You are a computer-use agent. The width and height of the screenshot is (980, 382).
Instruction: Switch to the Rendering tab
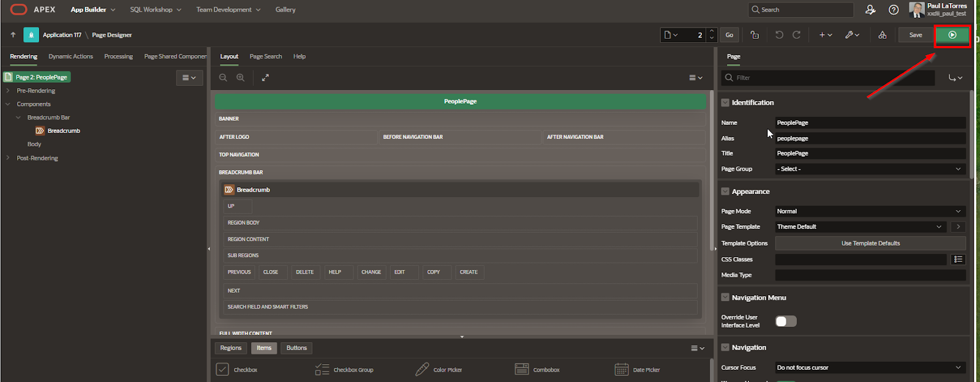23,56
